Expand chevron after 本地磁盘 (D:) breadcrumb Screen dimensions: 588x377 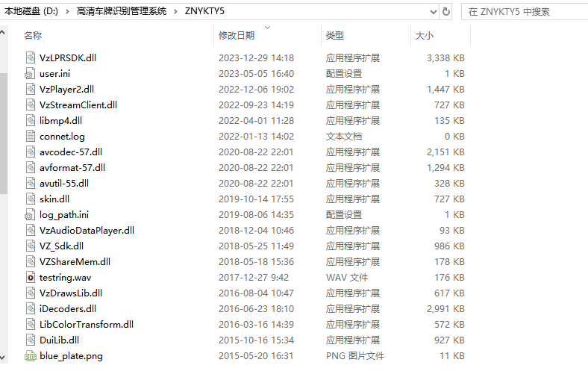tap(67, 12)
